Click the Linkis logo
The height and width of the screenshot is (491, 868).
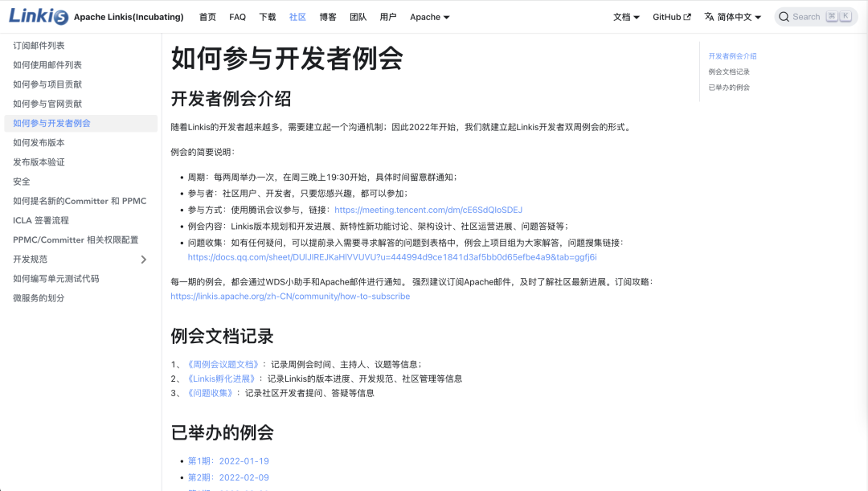pos(39,17)
